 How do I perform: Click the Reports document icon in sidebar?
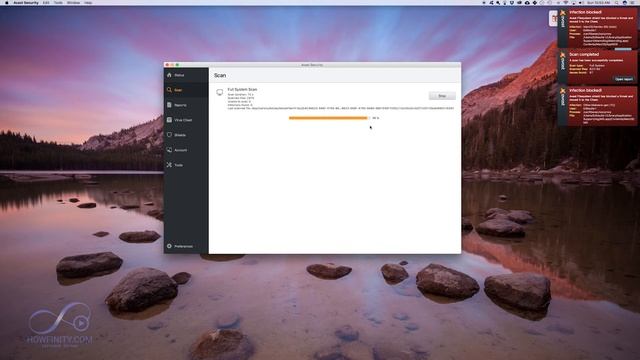point(169,105)
